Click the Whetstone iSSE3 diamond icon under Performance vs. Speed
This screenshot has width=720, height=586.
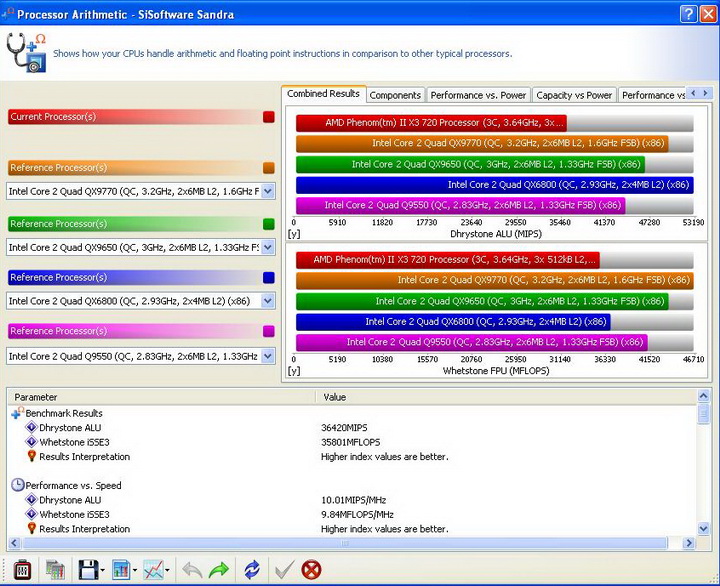click(x=31, y=514)
